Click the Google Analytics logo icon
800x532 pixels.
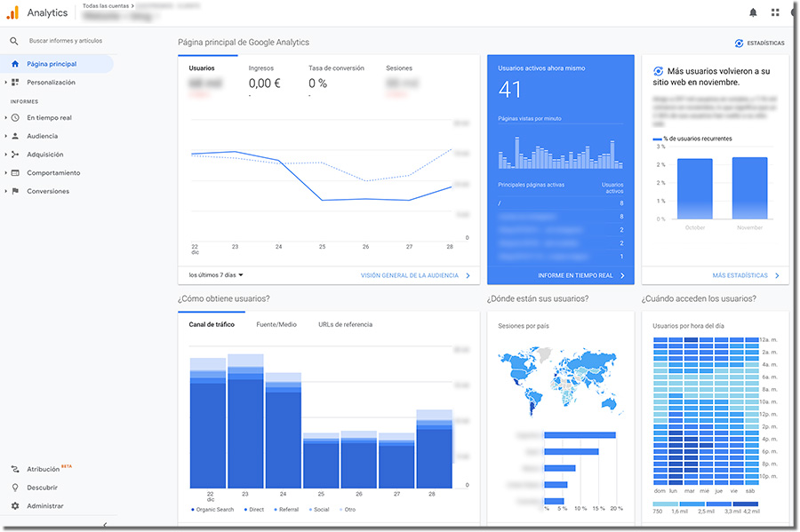click(x=12, y=12)
